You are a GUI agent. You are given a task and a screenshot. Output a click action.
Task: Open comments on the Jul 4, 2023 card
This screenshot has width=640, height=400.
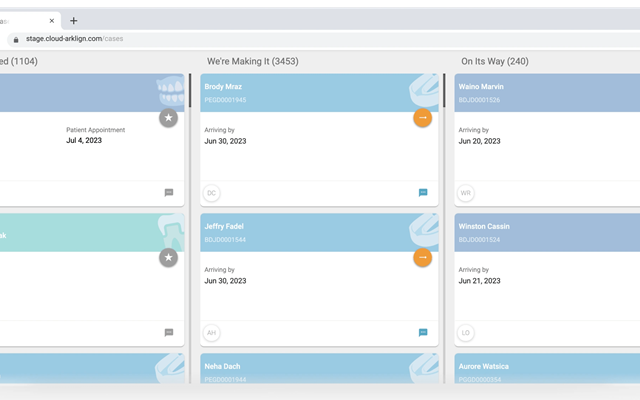click(169, 193)
